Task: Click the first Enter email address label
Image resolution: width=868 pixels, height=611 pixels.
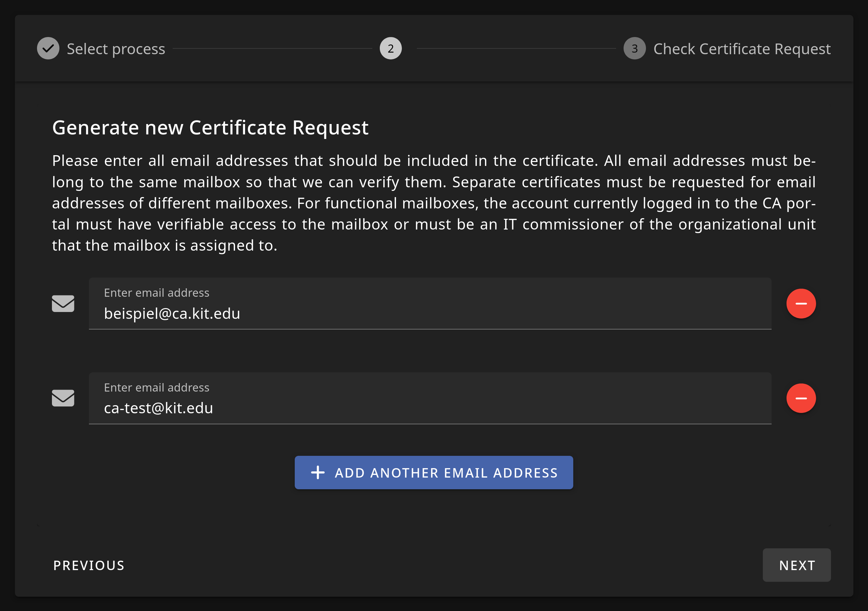Action: 156,293
